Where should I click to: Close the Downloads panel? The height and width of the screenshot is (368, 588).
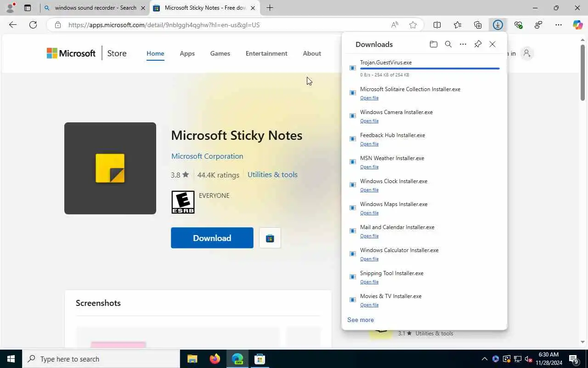[x=492, y=44]
